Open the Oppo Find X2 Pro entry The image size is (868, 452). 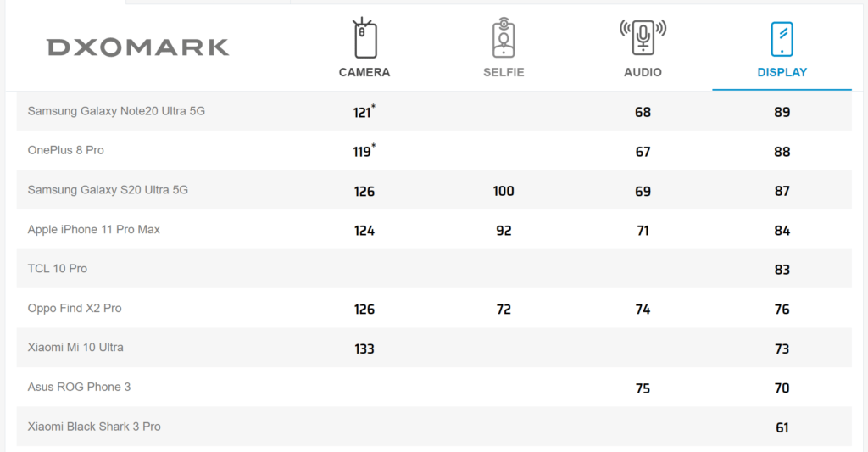coord(75,308)
